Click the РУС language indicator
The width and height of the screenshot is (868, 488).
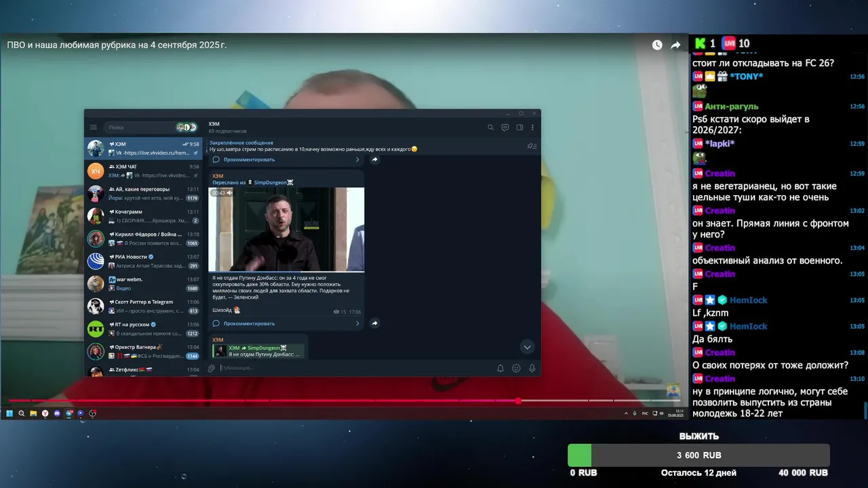645,413
